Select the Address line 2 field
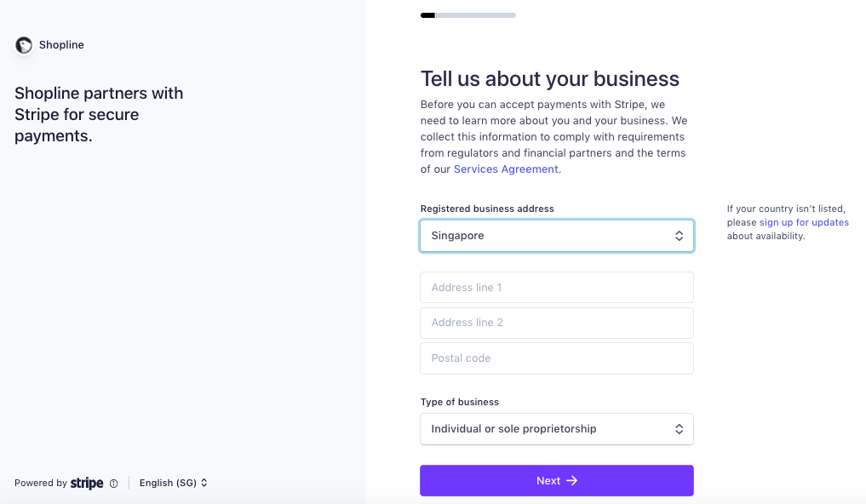The height and width of the screenshot is (504, 866). click(557, 323)
